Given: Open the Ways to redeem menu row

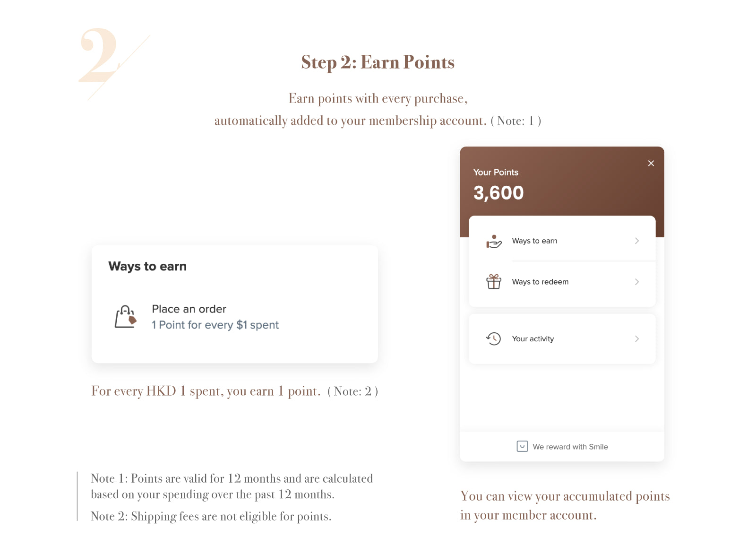Looking at the screenshot, I should tap(562, 282).
